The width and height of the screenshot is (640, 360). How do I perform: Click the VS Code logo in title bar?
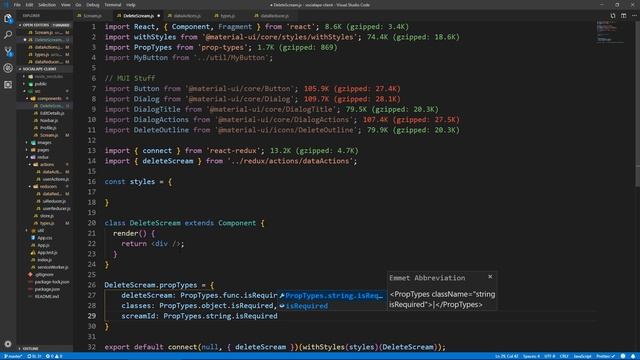[6, 5]
